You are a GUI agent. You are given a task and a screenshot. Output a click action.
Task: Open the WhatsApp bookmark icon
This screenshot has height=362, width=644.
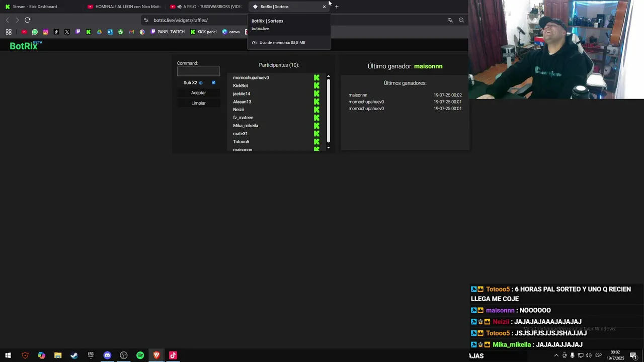point(35,32)
